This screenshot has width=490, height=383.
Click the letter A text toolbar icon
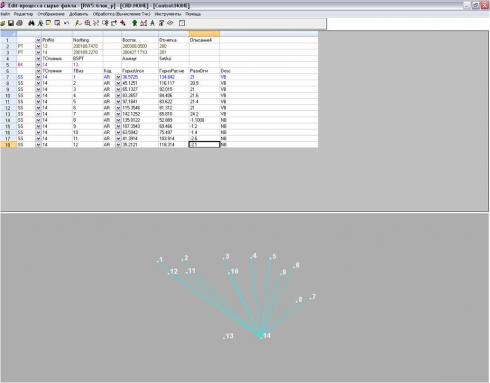point(152,23)
